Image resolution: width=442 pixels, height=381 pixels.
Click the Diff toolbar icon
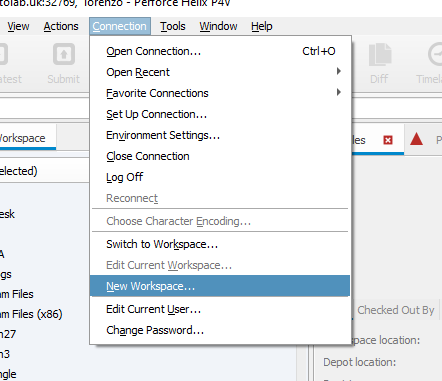click(380, 54)
